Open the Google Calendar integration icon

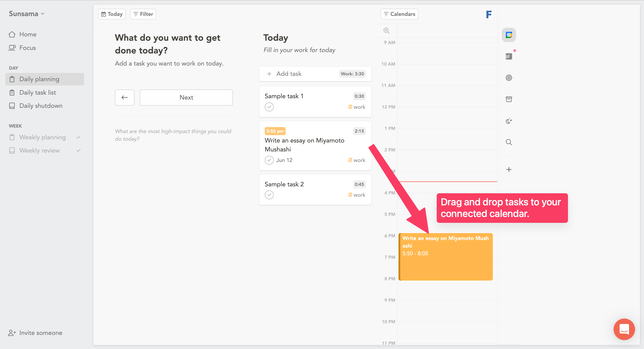tap(509, 35)
